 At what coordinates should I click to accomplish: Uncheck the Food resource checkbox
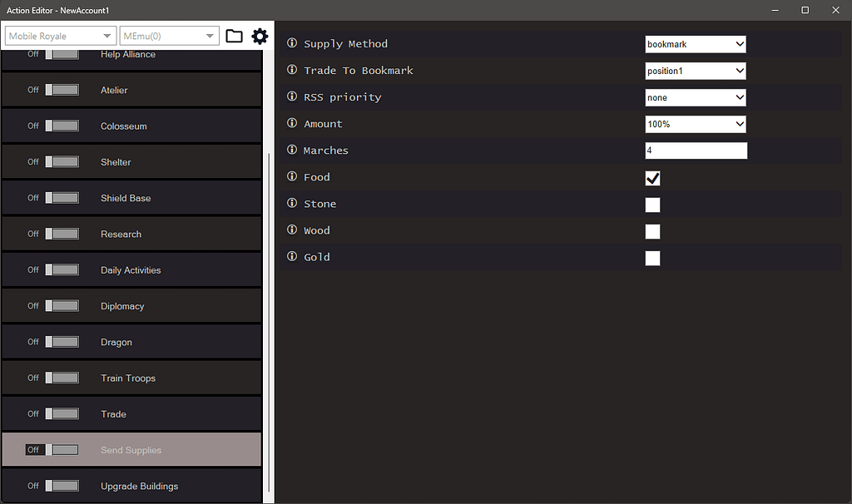click(652, 178)
